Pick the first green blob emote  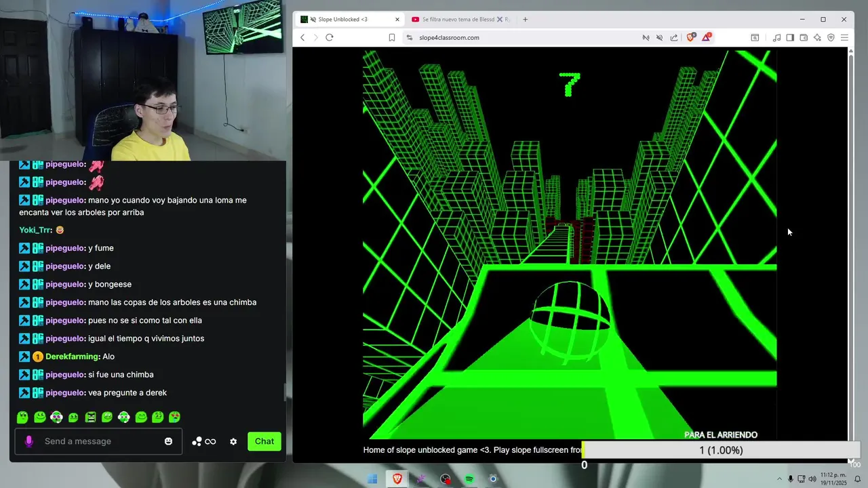22,417
